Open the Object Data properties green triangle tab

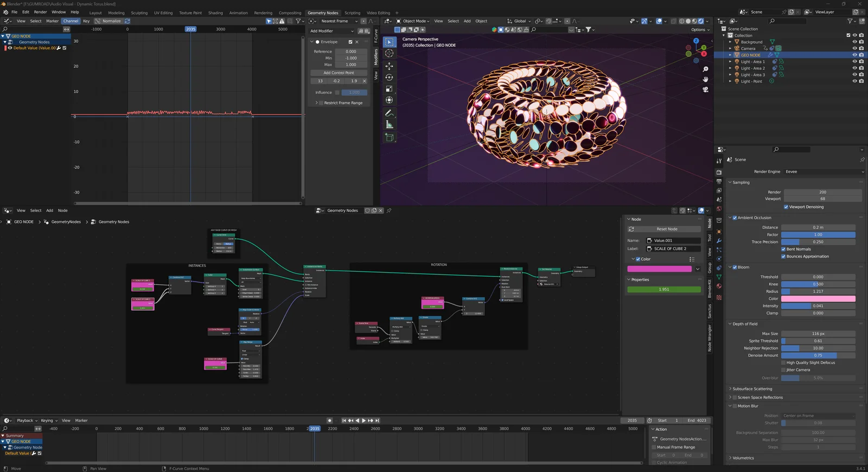click(x=719, y=277)
